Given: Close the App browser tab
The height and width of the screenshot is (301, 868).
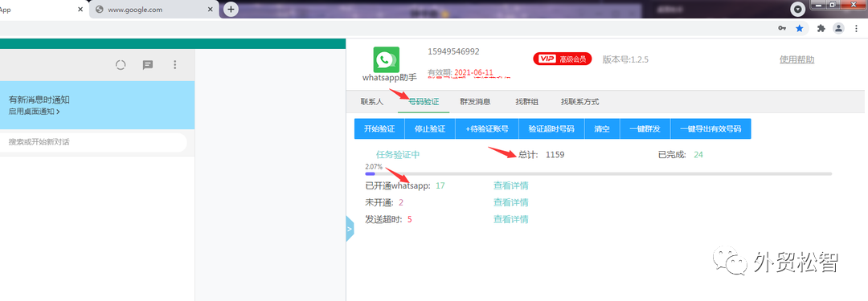Looking at the screenshot, I should (x=80, y=10).
